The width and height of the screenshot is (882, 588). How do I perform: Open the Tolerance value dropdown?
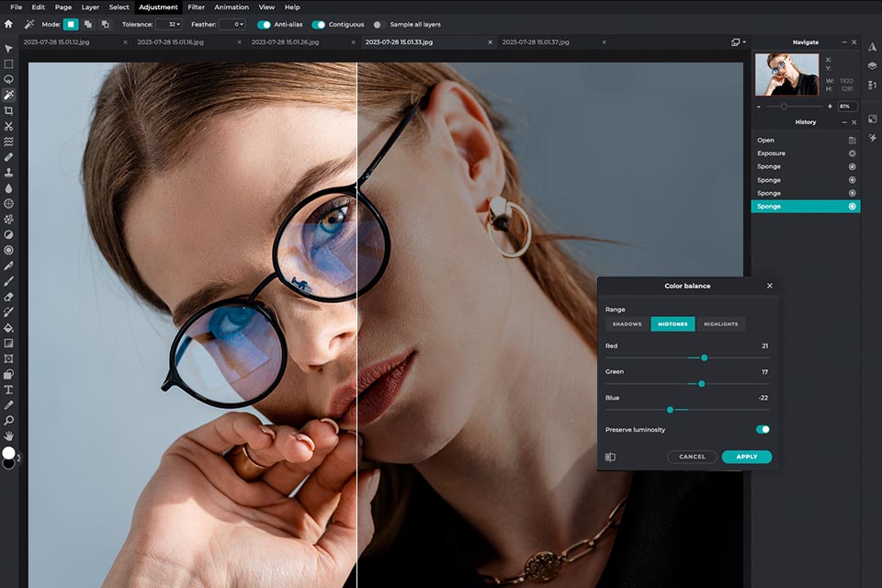pyautogui.click(x=168, y=24)
